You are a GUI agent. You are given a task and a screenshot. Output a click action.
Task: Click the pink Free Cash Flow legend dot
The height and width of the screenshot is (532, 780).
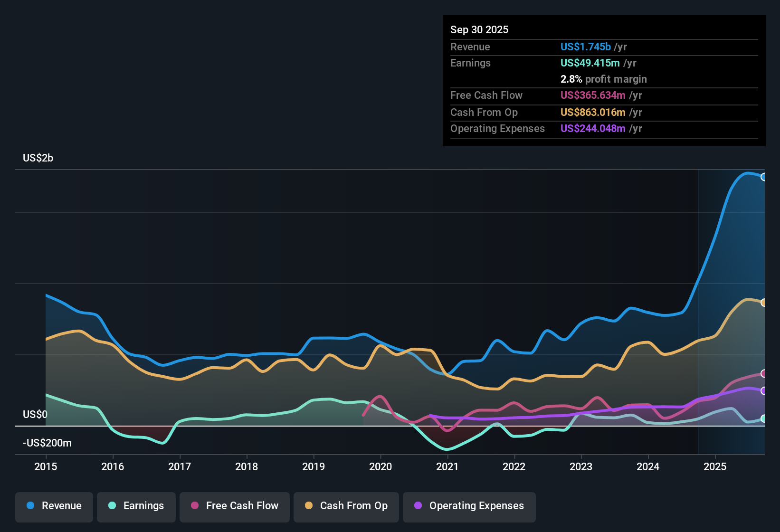click(195, 505)
